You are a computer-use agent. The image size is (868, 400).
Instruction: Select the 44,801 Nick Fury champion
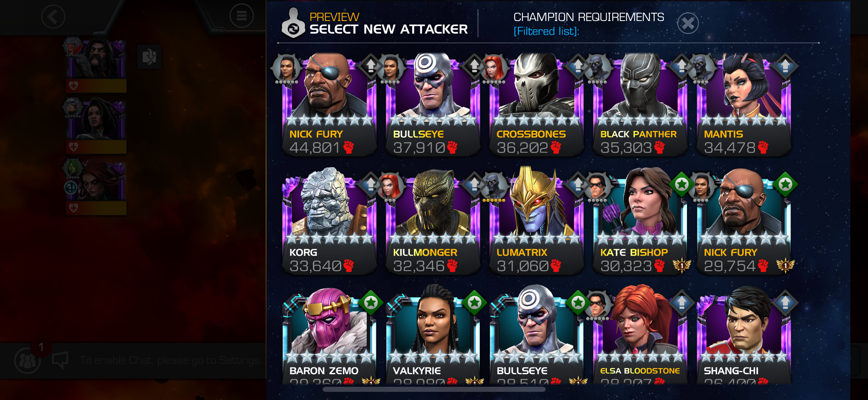click(x=329, y=104)
